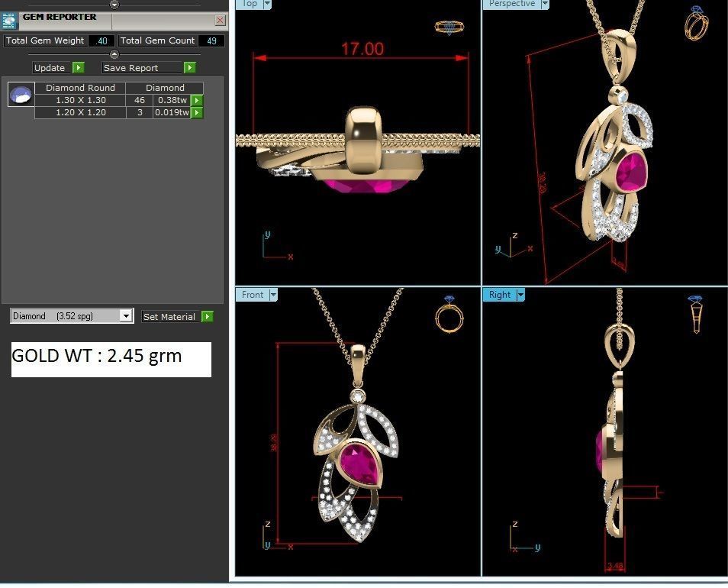Click the Gem Reporter panel icon
The image size is (728, 588).
9,21
